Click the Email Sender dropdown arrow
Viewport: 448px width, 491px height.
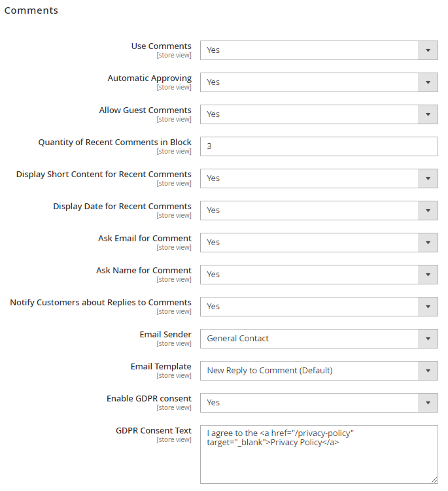(428, 339)
